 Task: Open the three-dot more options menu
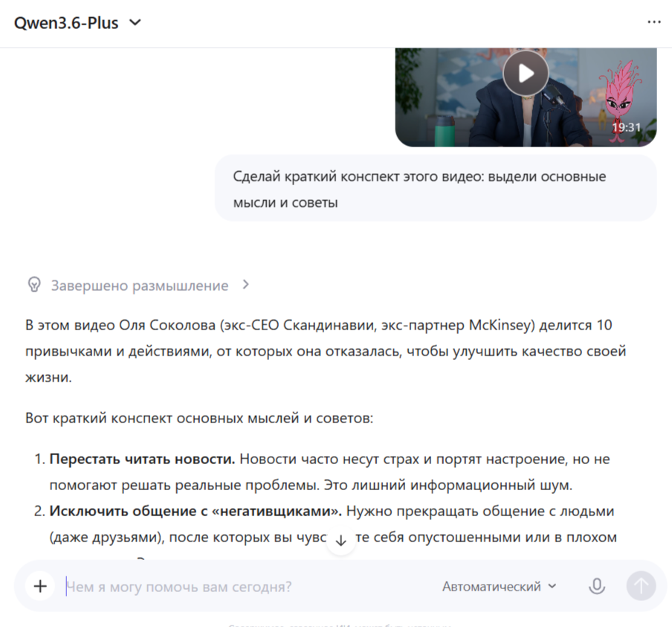[x=654, y=22]
